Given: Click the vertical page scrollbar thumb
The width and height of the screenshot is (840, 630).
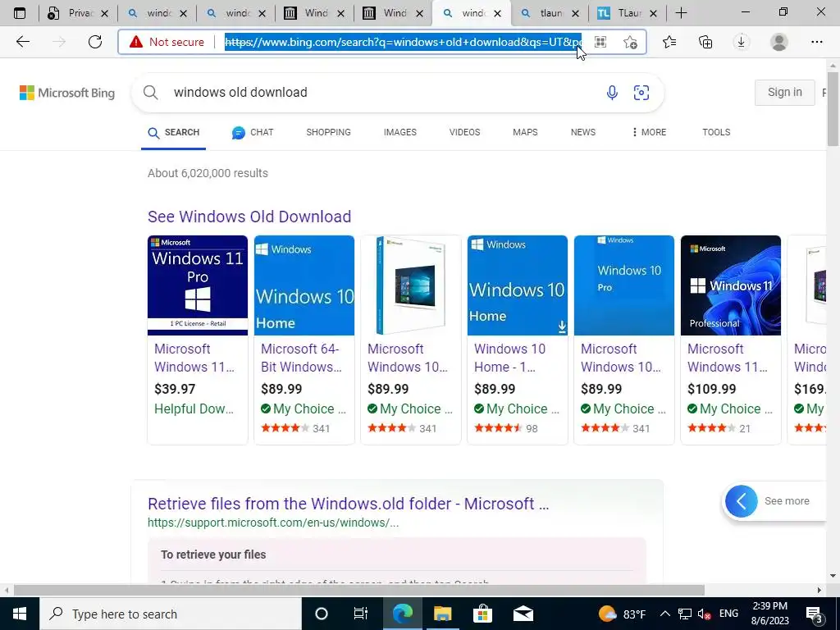Looking at the screenshot, I should 833,108.
